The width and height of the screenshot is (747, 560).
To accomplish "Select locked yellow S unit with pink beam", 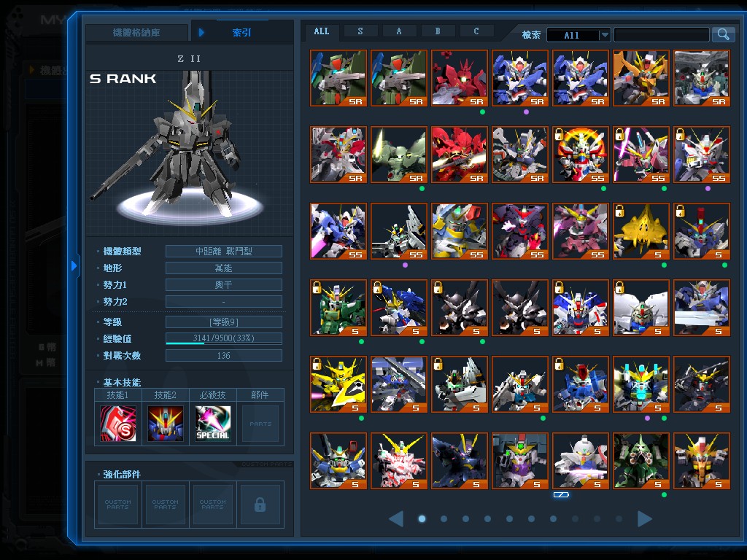I will (x=338, y=384).
